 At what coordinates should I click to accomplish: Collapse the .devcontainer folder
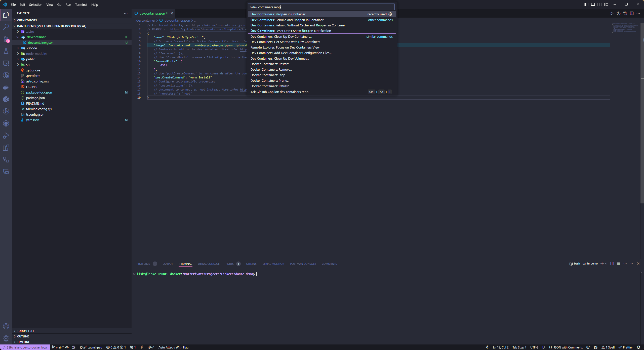(72, 37)
